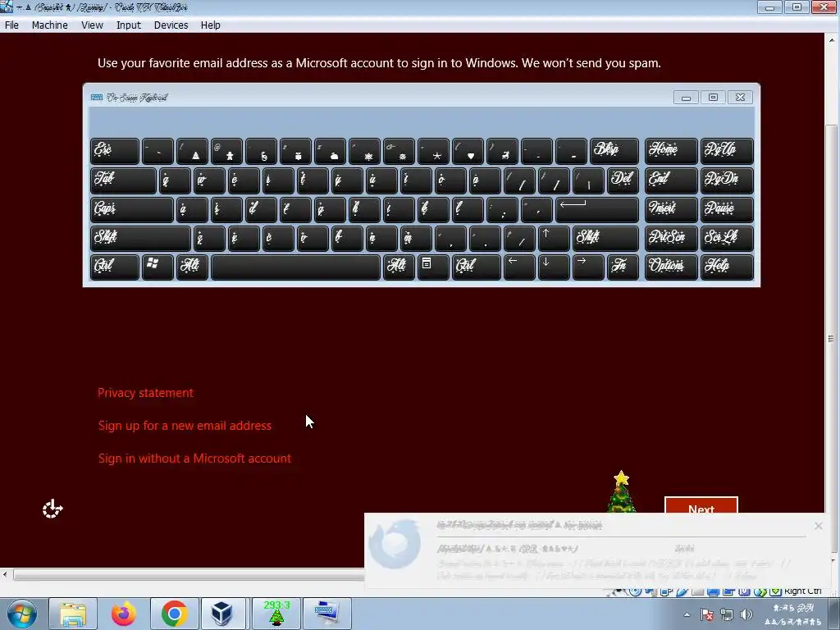Open the Input menu

(129, 25)
